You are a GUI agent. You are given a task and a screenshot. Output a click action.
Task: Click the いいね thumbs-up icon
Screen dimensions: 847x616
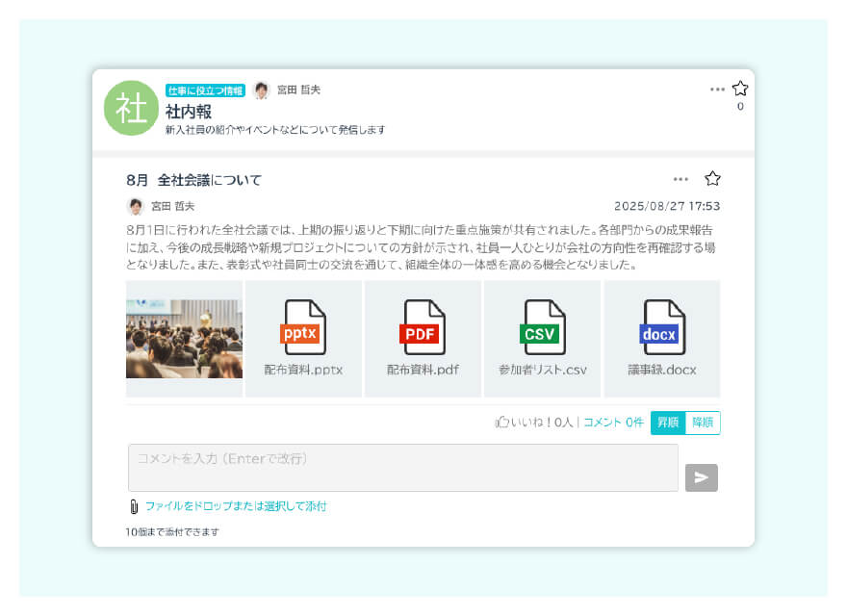click(x=501, y=422)
